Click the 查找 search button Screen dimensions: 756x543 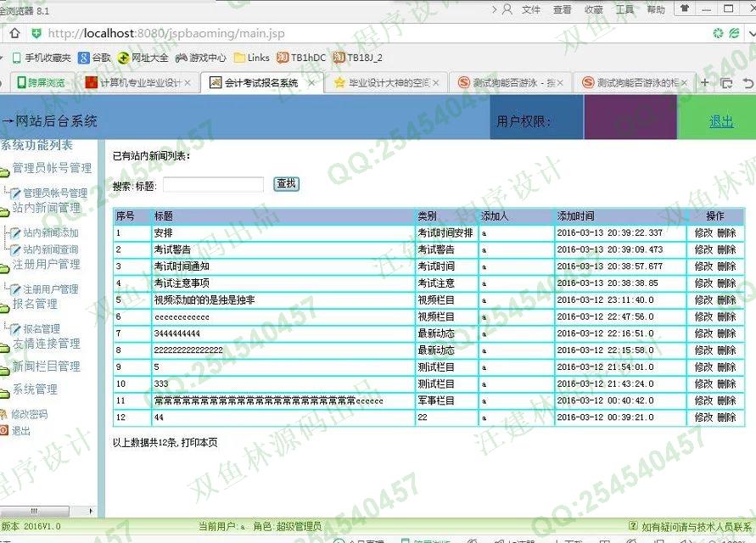point(286,184)
